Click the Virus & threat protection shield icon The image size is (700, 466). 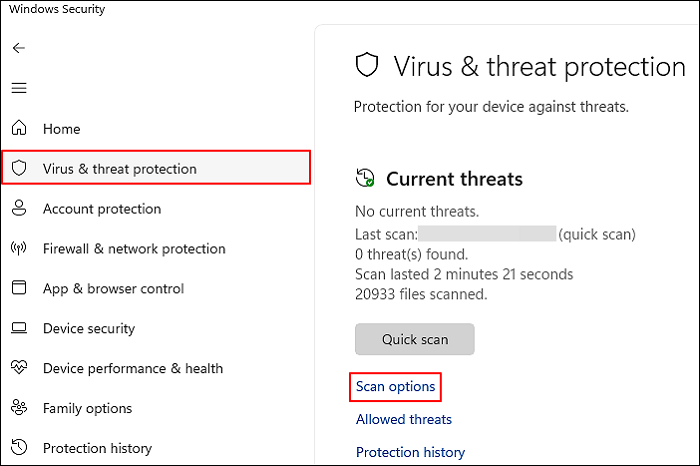pyautogui.click(x=19, y=169)
